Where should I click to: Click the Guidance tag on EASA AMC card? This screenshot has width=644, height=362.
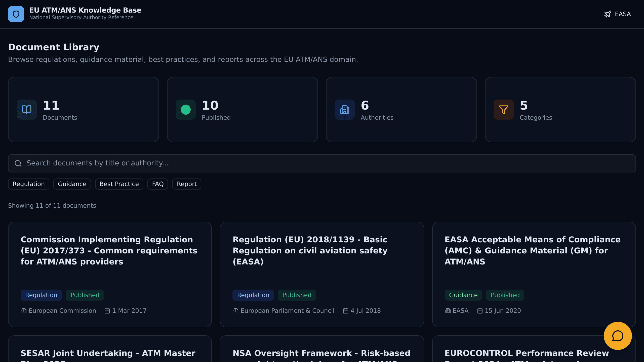(x=463, y=295)
